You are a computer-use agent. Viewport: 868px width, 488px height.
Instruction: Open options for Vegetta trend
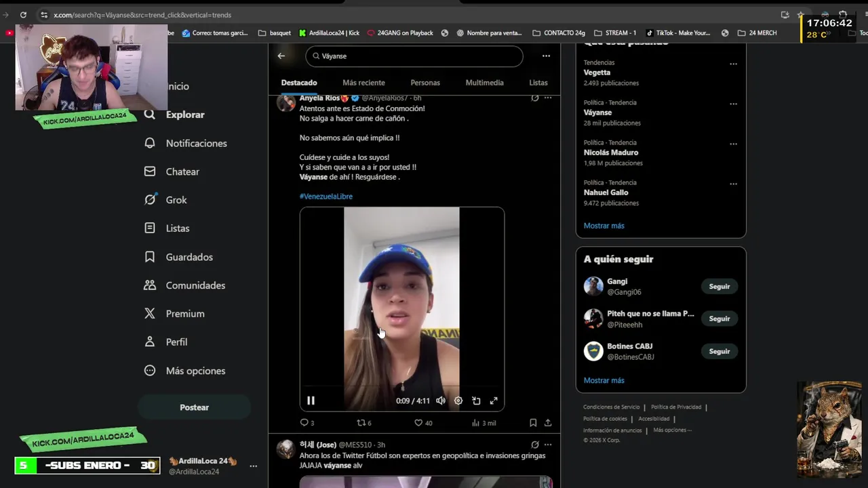point(733,64)
